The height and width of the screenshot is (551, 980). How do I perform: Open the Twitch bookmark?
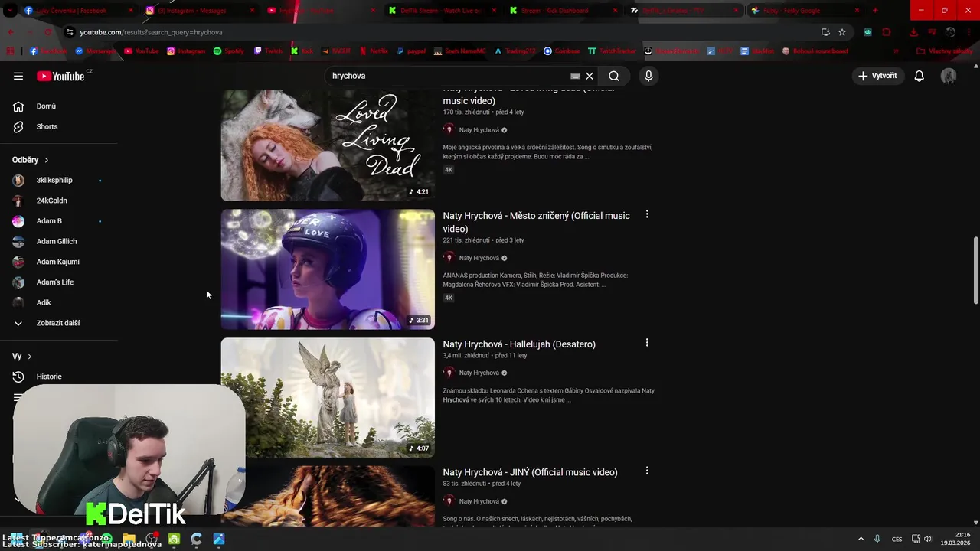[x=269, y=51]
